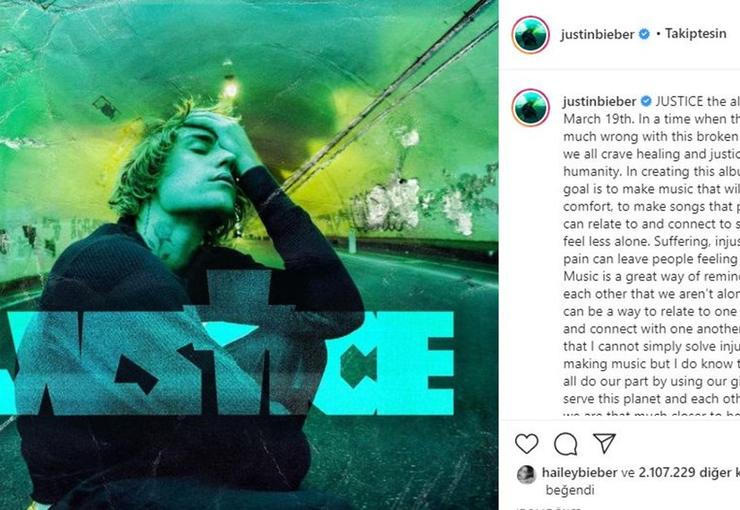View the 2.107.229 diğer likes list
Screen dimensions: 740x510
[689, 472]
